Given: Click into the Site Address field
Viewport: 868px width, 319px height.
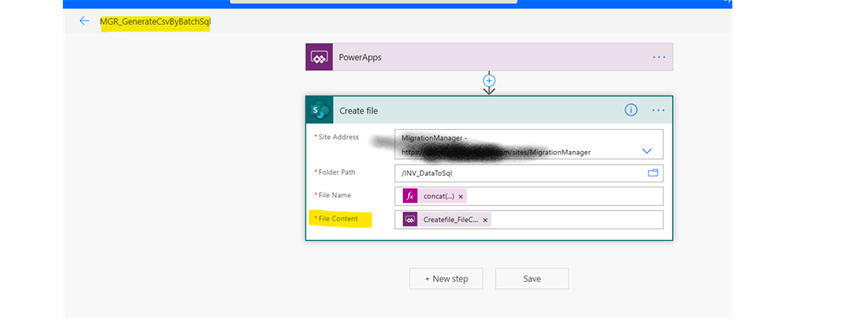Looking at the screenshot, I should tap(529, 144).
